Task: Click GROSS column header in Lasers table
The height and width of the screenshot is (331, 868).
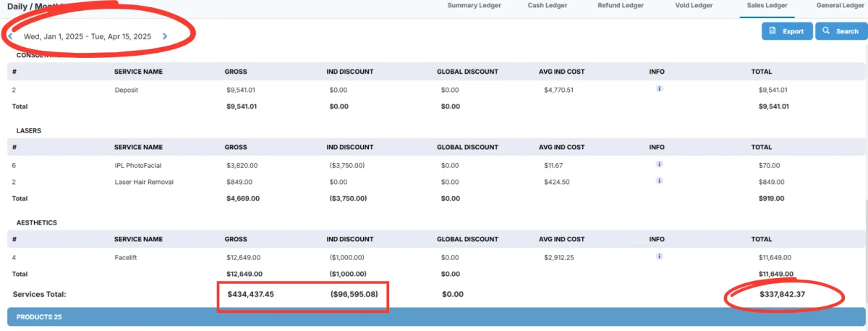Action: [236, 147]
